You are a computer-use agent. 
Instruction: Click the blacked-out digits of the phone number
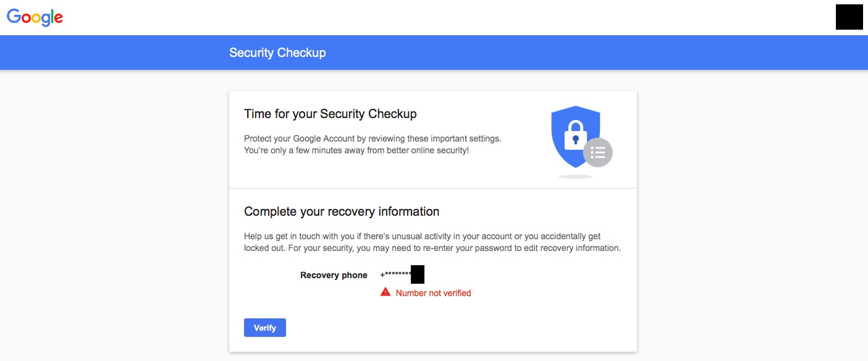point(417,274)
